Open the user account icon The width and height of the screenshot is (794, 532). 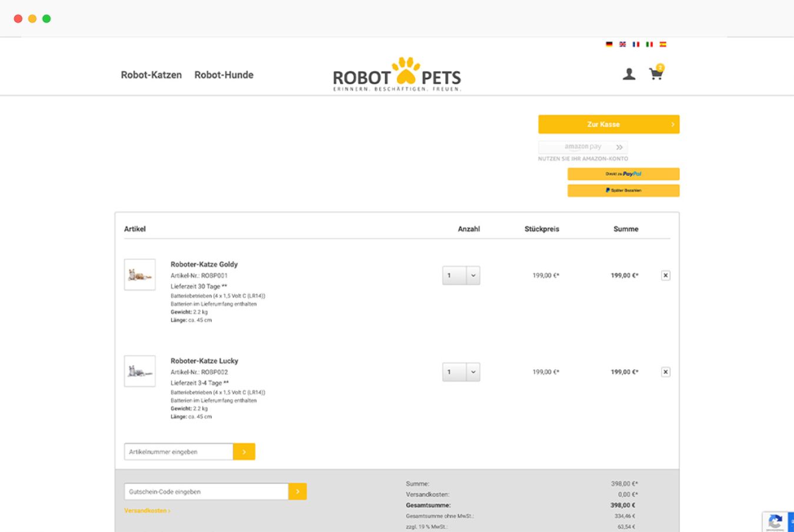click(x=629, y=74)
